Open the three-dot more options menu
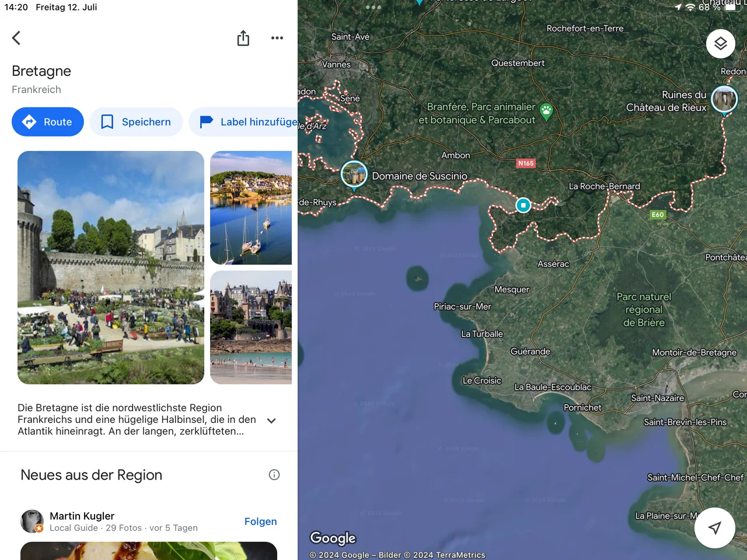This screenshot has height=560, width=747. pos(277,38)
